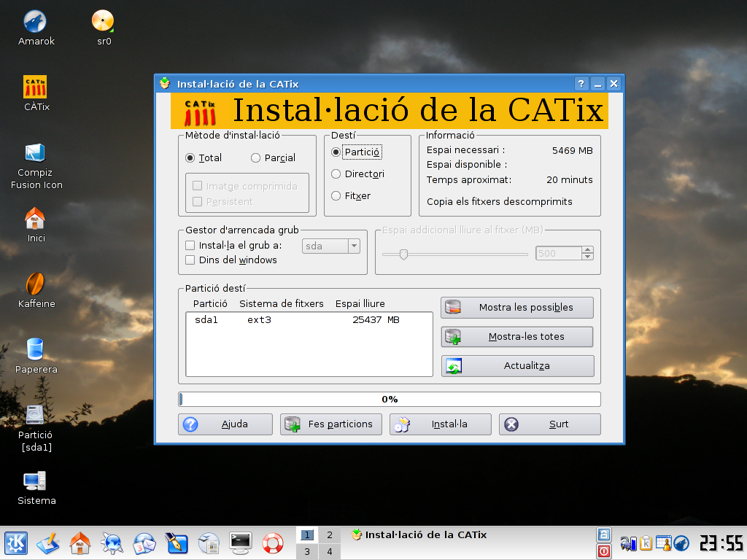This screenshot has width=747, height=560.
Task: Choose Directori as destination
Action: (357, 174)
